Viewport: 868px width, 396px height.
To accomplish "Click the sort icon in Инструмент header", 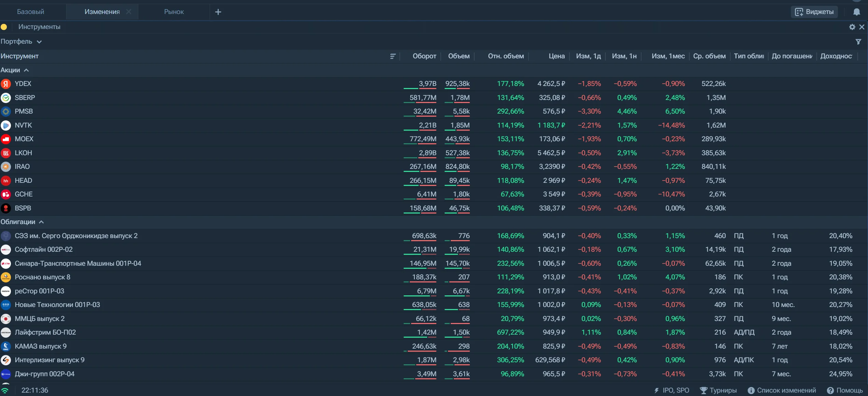I will point(393,56).
